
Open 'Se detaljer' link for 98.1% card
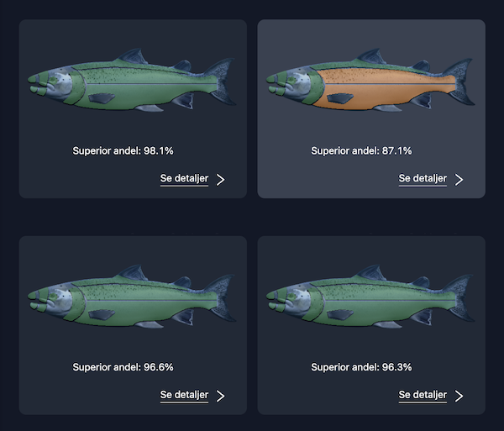(x=184, y=179)
